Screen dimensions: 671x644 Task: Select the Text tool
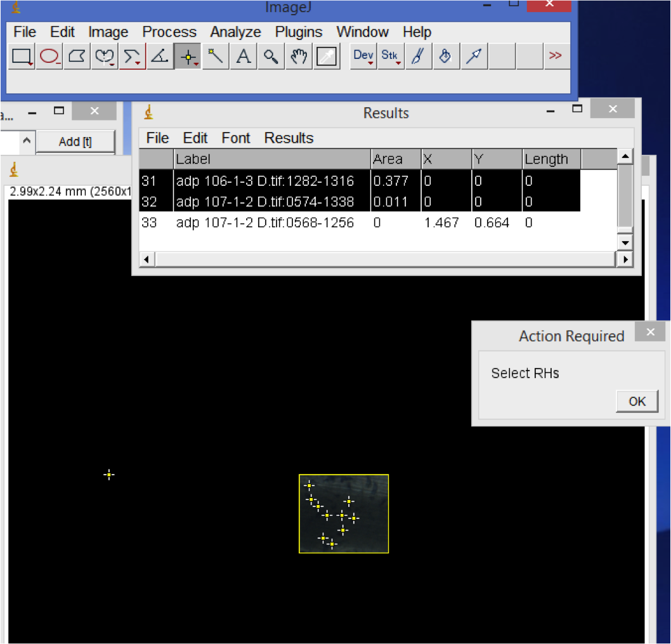pos(244,56)
